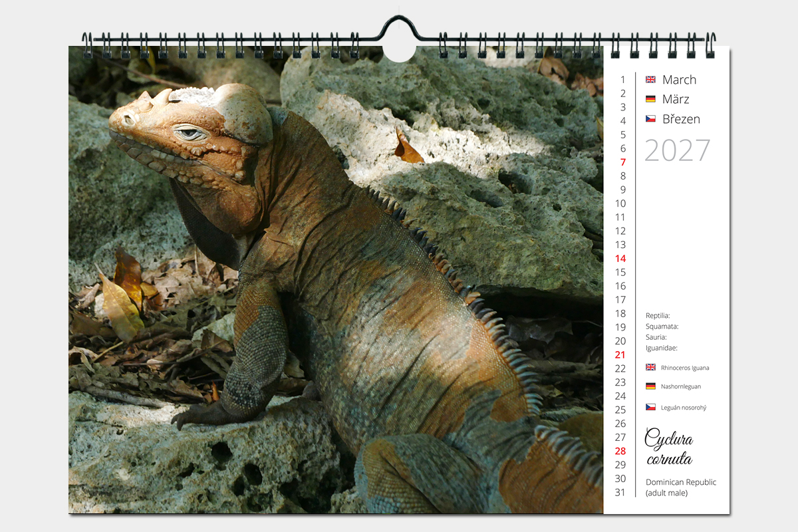Select the red Sunday date 7
Image resolution: width=798 pixels, height=532 pixels.
[x=623, y=162]
